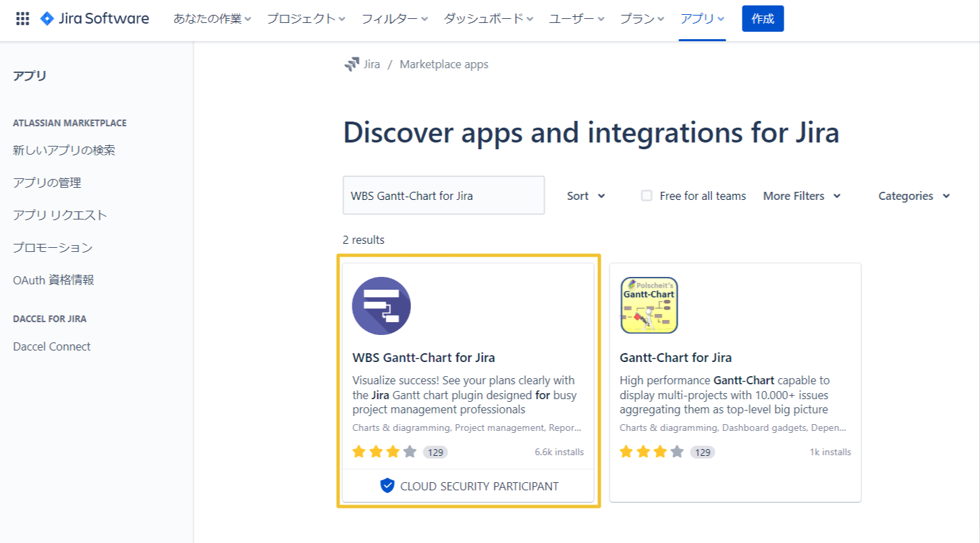
Task: Open the フィルター dropdown menu
Action: tap(395, 19)
